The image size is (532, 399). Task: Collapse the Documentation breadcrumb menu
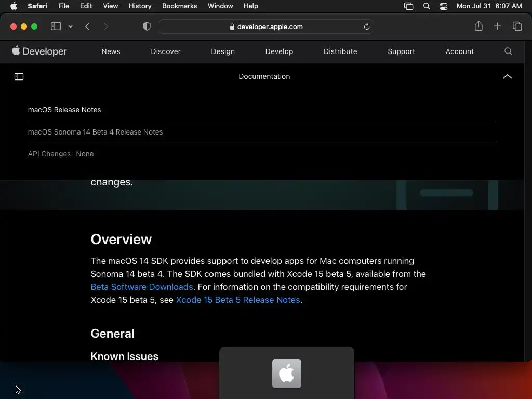[507, 77]
